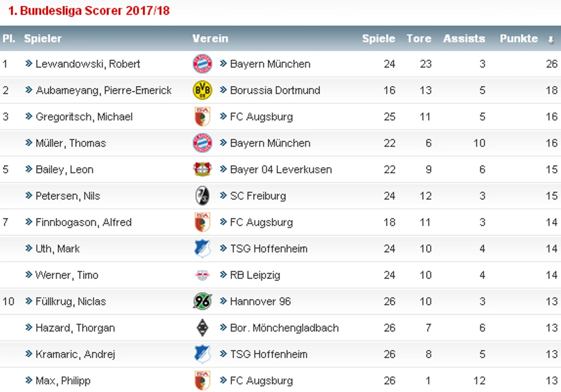Click the SC Freiburg club logo
The width and height of the screenshot is (561, 392).
point(202,196)
